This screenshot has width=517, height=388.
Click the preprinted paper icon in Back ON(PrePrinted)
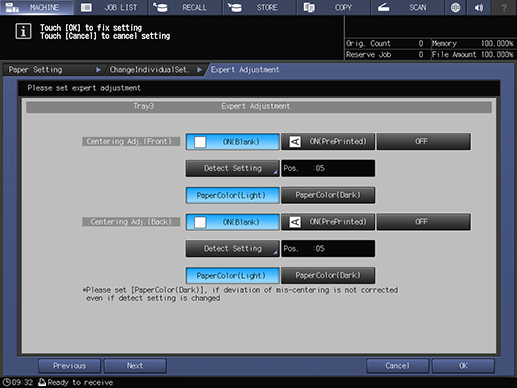(295, 222)
